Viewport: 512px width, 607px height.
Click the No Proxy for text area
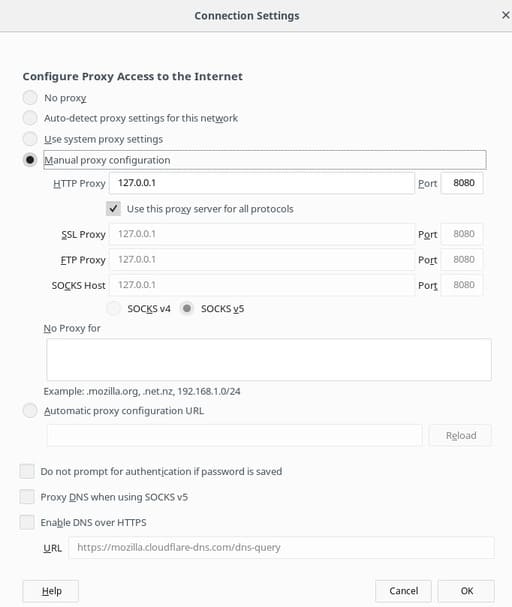[x=269, y=360]
